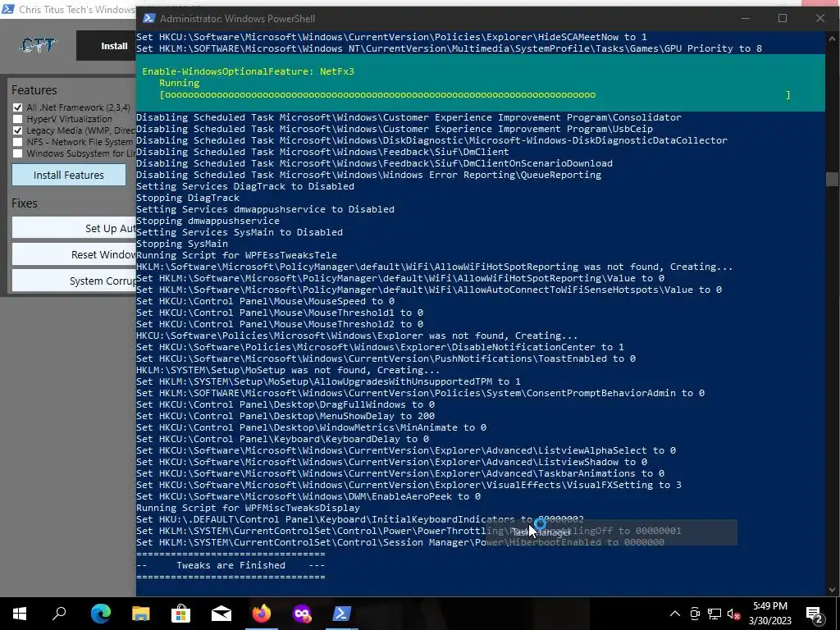840x630 pixels.
Task: Click the 'Fixes' heading in WinUtil
Action: (25, 203)
